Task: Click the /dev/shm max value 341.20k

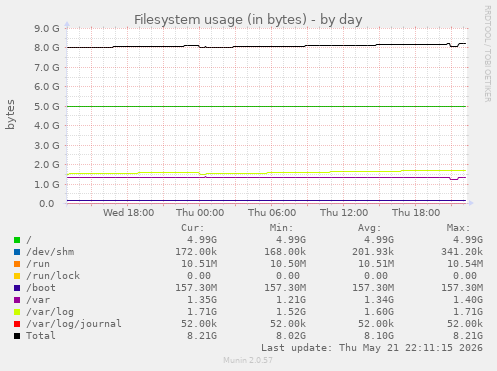Action: tap(462, 252)
